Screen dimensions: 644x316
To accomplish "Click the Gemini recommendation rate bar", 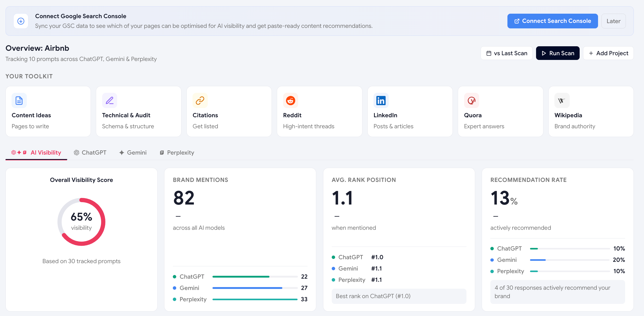I will point(570,260).
